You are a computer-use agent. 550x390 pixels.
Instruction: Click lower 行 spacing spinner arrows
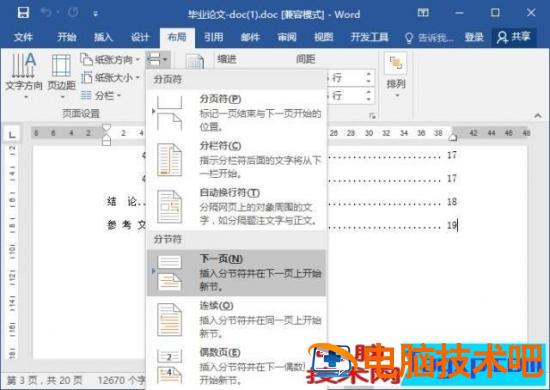(x=368, y=95)
